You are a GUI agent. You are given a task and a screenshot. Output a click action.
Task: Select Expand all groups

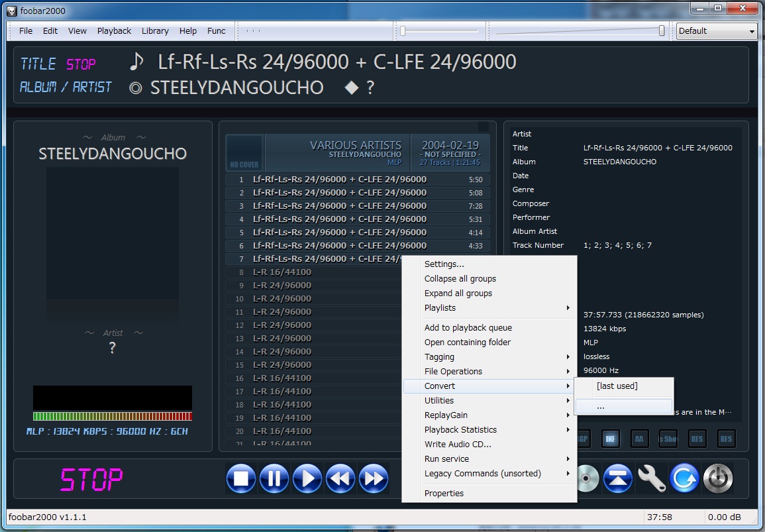489,293
